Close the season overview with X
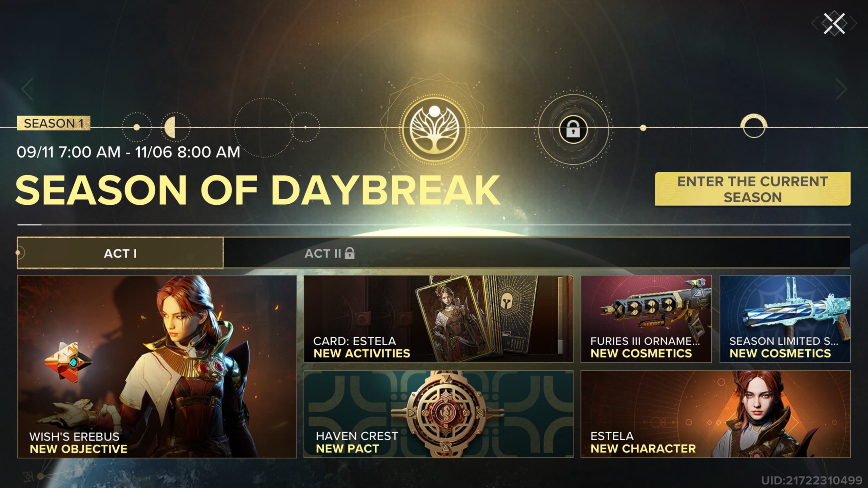The width and height of the screenshot is (868, 488). click(x=834, y=23)
